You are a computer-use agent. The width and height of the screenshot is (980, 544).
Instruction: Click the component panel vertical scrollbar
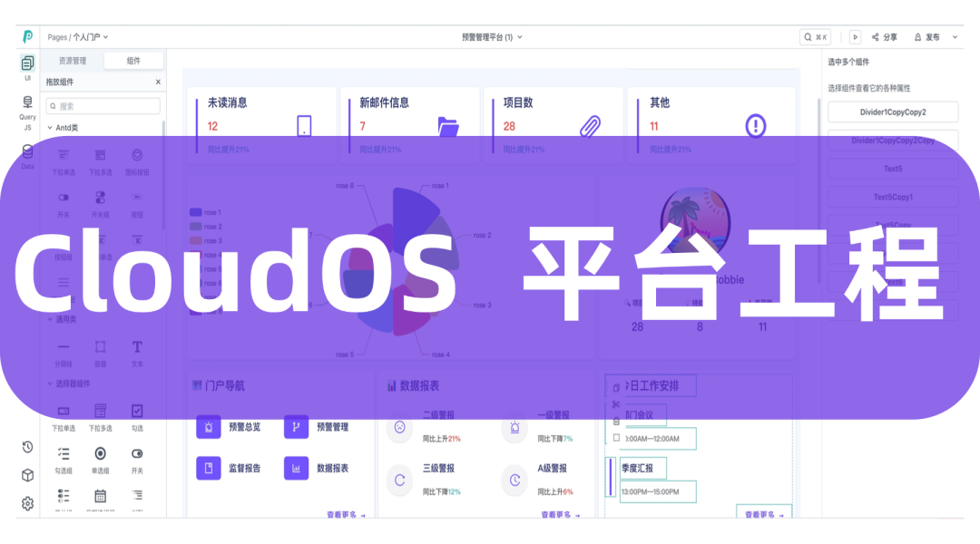pyautogui.click(x=163, y=176)
